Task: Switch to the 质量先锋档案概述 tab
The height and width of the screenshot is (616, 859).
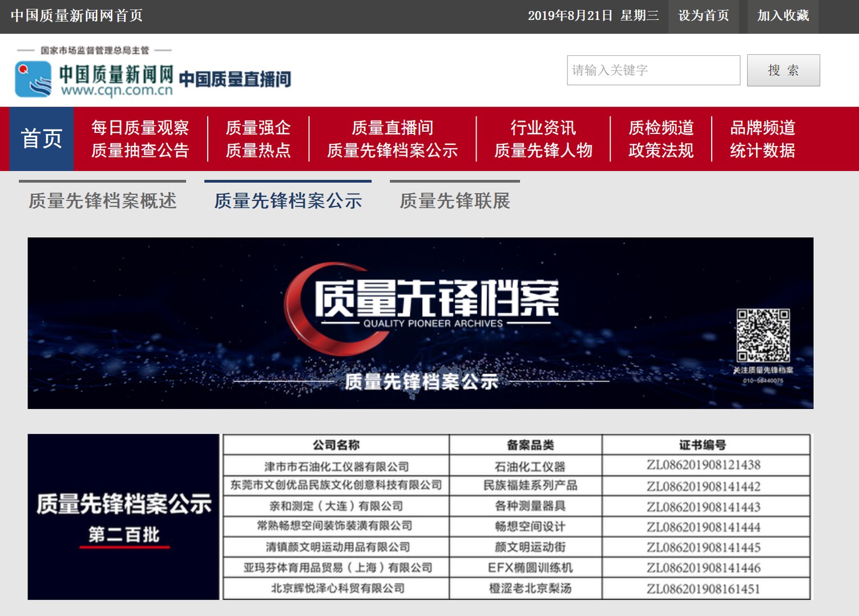Action: pos(102,201)
